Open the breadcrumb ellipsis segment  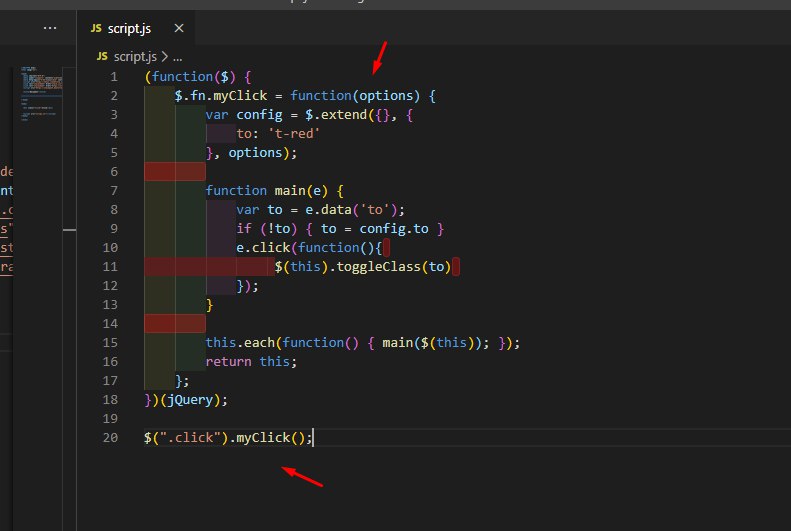click(x=178, y=57)
